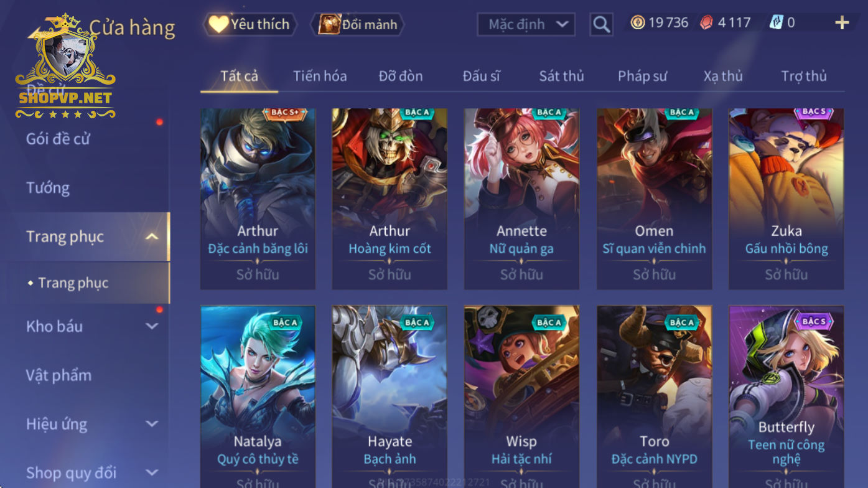Select Annette Nữ quản ga skin card
The image size is (868, 488).
click(521, 199)
